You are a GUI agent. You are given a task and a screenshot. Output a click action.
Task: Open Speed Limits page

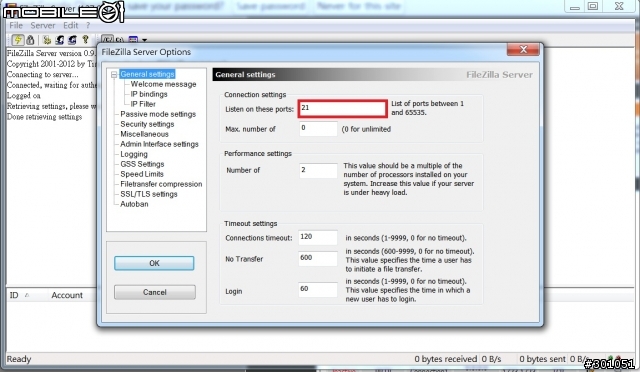coord(142,174)
